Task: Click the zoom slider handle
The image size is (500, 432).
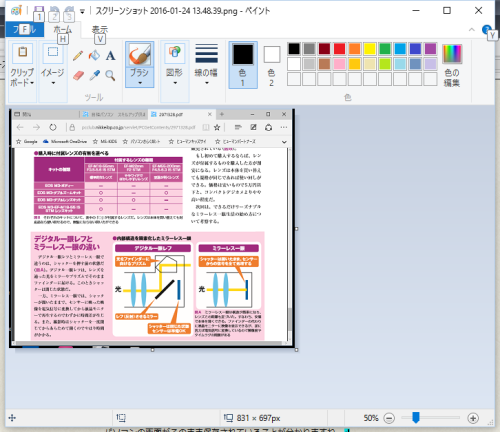Action: (x=416, y=418)
